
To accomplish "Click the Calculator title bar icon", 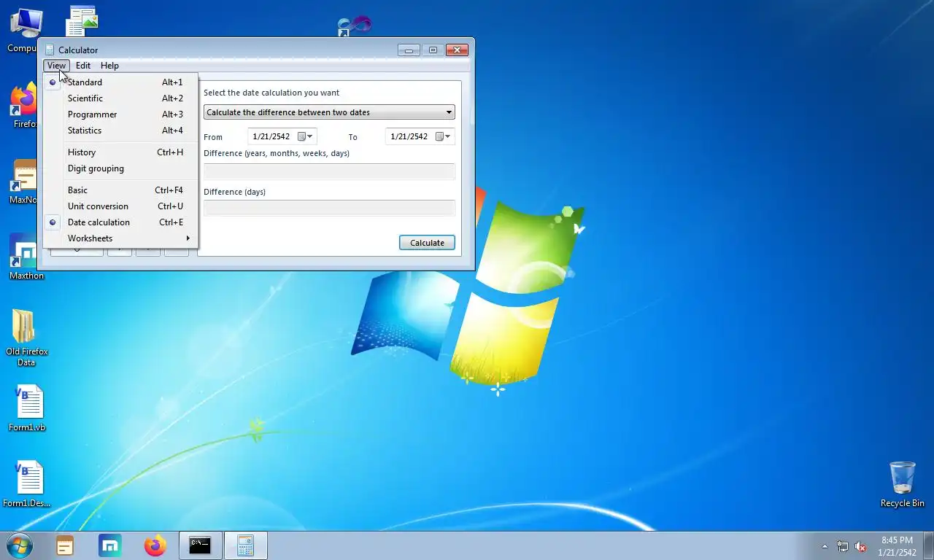I will pyautogui.click(x=50, y=50).
